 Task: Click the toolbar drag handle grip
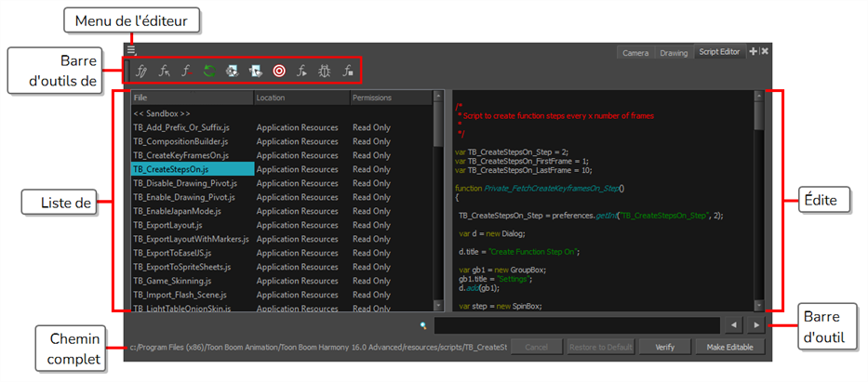coord(127,71)
